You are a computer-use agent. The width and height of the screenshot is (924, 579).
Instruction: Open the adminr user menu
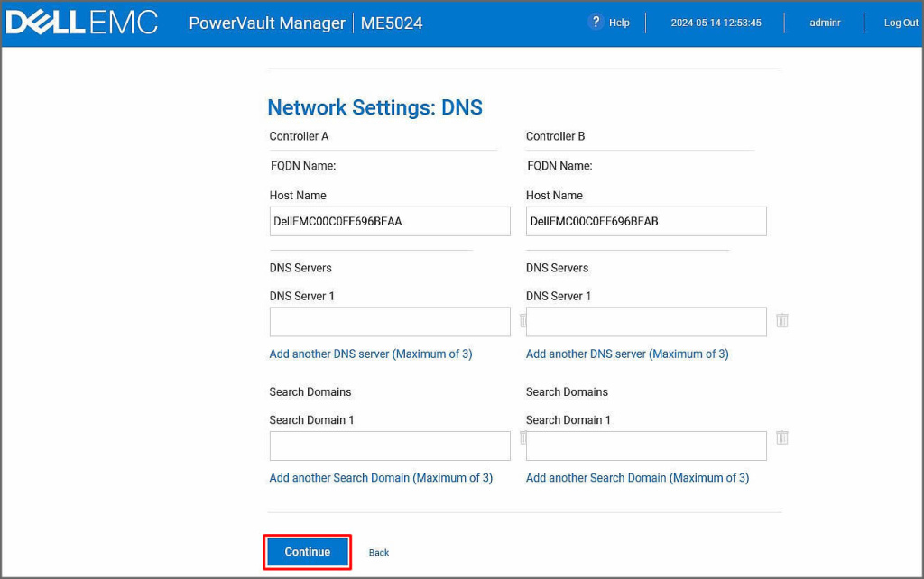[825, 23]
